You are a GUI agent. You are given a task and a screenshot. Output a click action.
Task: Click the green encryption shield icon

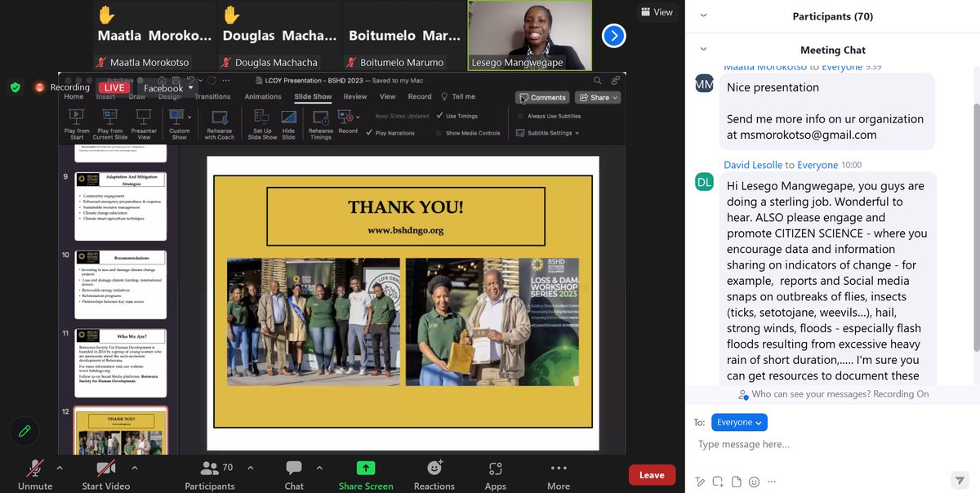[16, 87]
